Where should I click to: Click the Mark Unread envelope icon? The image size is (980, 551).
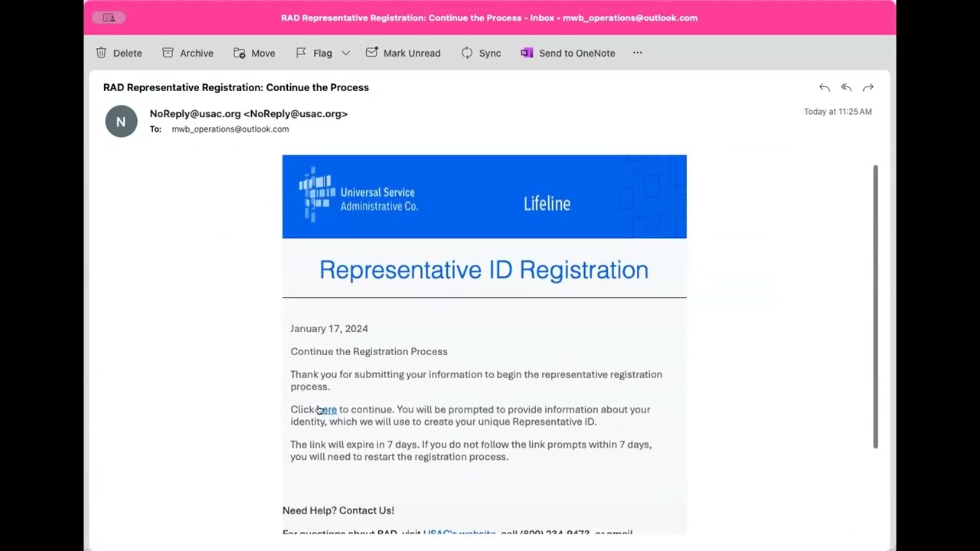point(371,53)
